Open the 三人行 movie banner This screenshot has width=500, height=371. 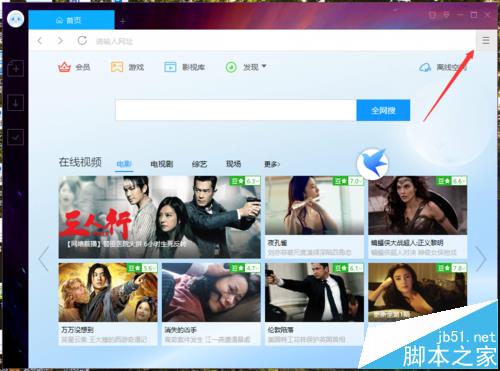(x=160, y=217)
